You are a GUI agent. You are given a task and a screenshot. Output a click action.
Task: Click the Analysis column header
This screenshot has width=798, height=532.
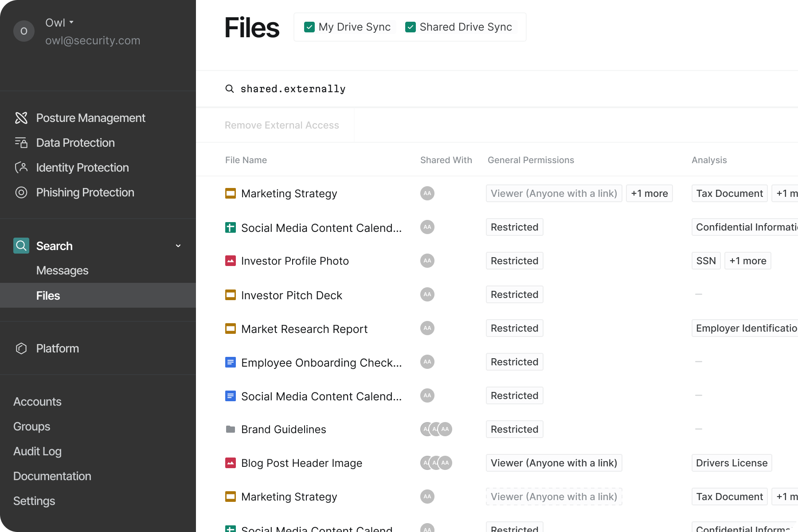(709, 160)
